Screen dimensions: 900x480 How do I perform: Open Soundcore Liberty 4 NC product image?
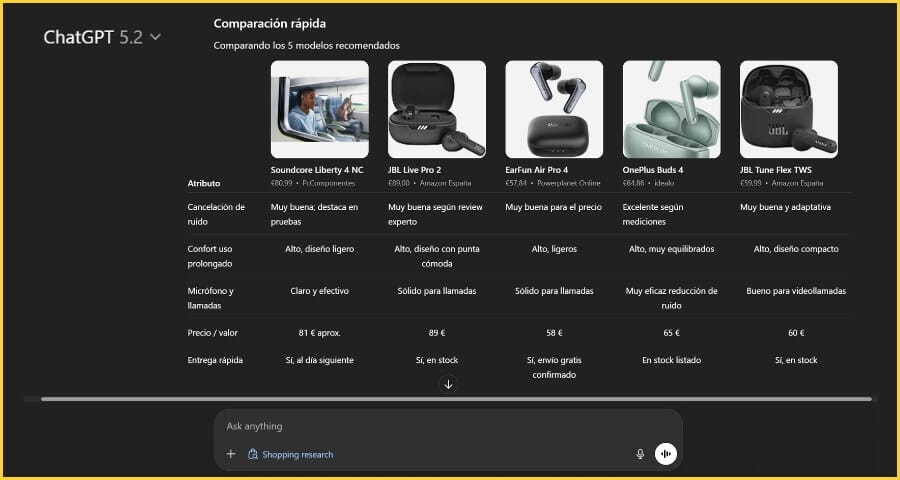tap(320, 109)
